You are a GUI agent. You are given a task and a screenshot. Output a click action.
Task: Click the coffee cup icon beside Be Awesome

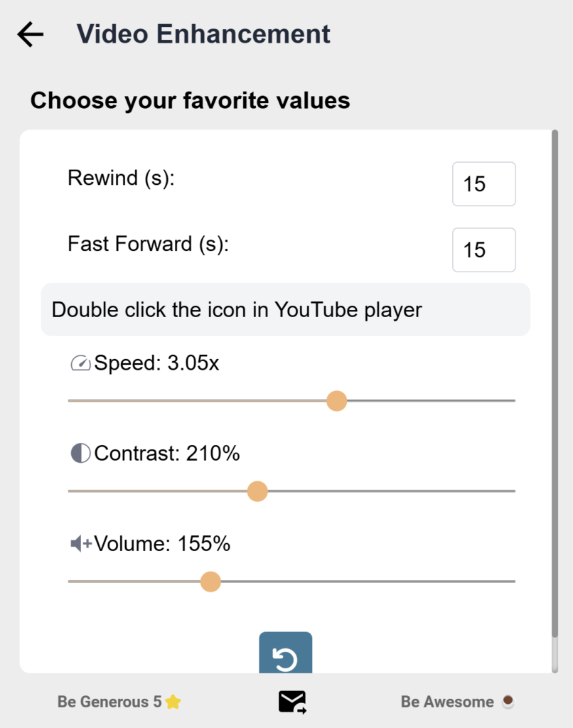[508, 701]
